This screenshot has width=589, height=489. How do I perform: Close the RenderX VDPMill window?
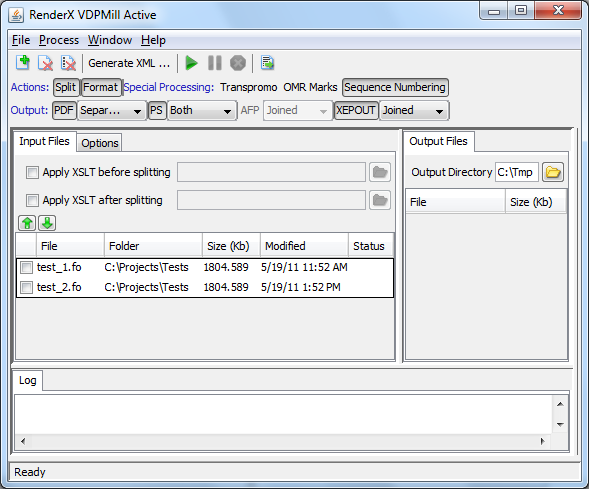click(558, 11)
